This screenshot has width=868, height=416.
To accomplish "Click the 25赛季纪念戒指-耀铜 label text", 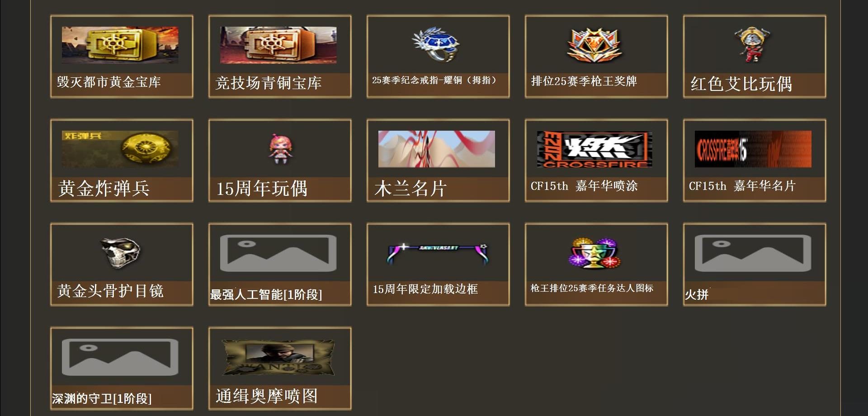I will (434, 80).
